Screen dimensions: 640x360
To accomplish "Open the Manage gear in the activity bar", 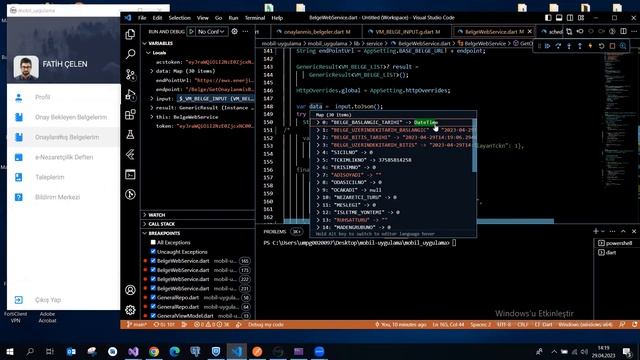I will click(x=130, y=310).
